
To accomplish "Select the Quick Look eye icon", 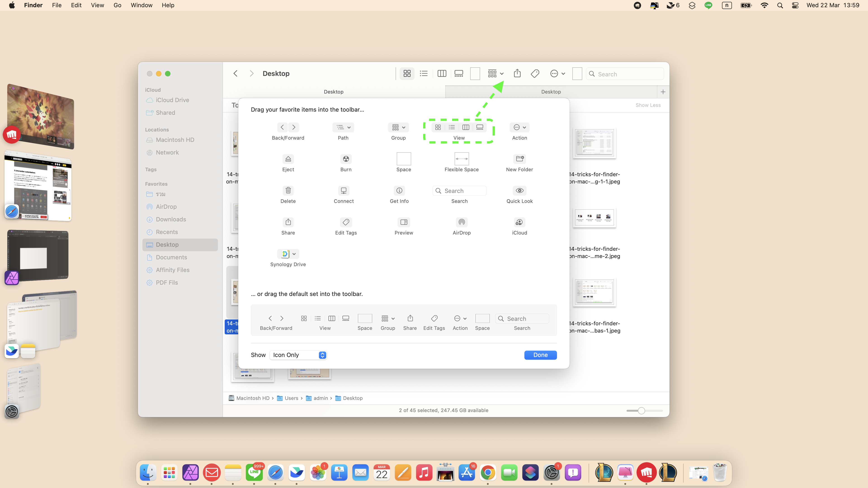I will 519,191.
